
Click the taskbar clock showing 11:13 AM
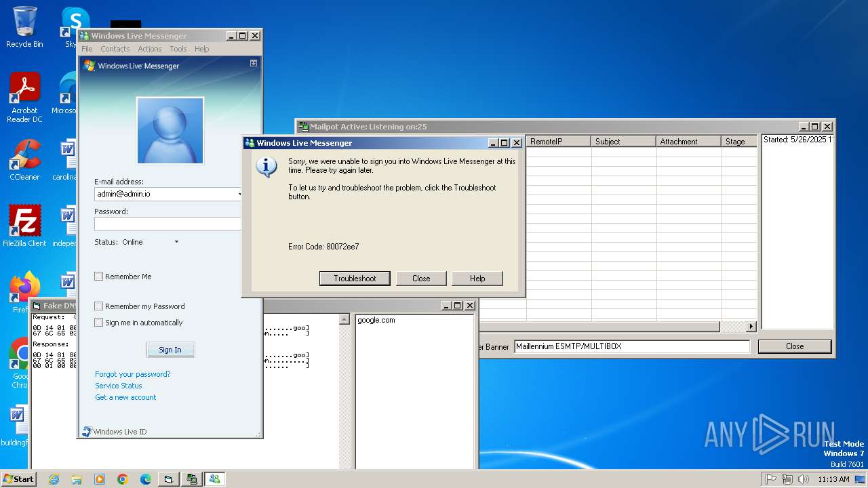[x=833, y=479]
